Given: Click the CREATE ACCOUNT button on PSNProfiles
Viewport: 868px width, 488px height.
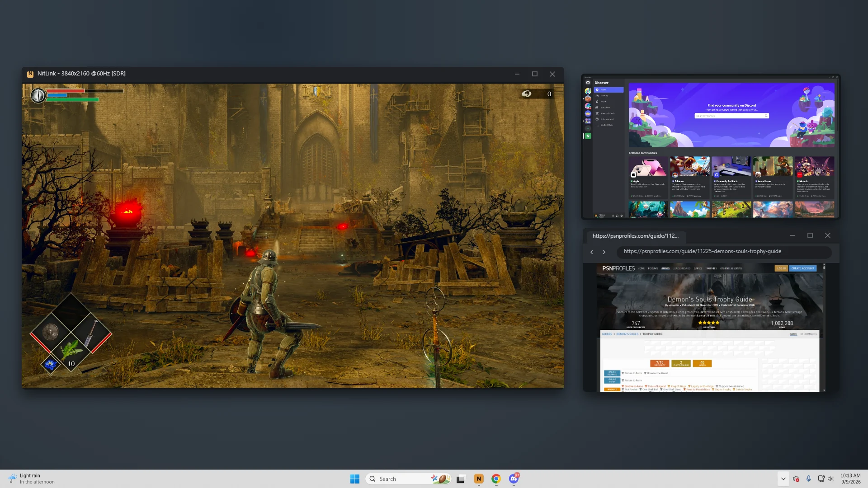Looking at the screenshot, I should (x=803, y=268).
